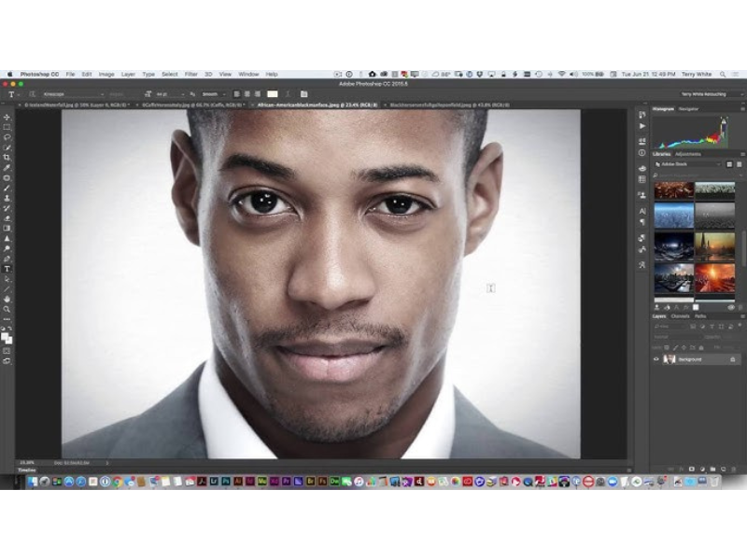This screenshot has width=747, height=560.
Task: Hide the Background layer with eye icon
Action: point(656,359)
